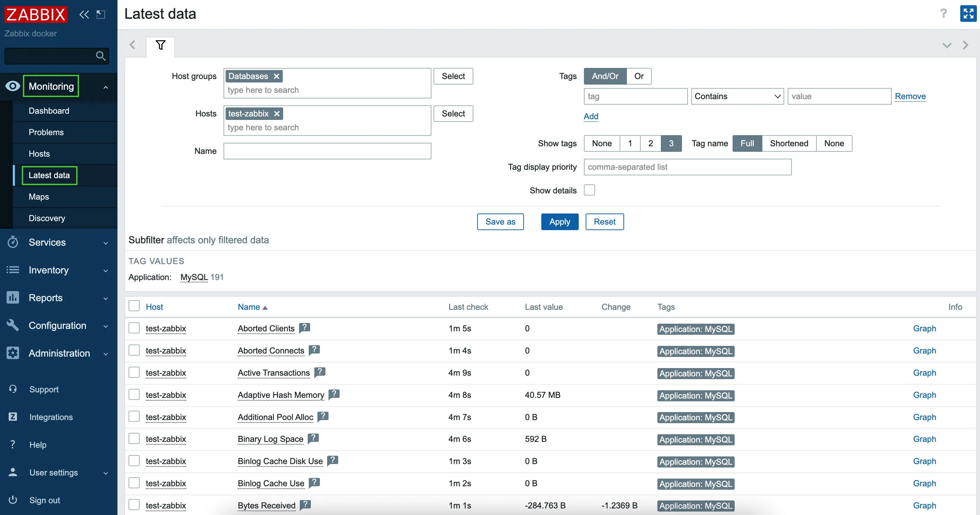Click the Administration gear icon

coord(12,353)
